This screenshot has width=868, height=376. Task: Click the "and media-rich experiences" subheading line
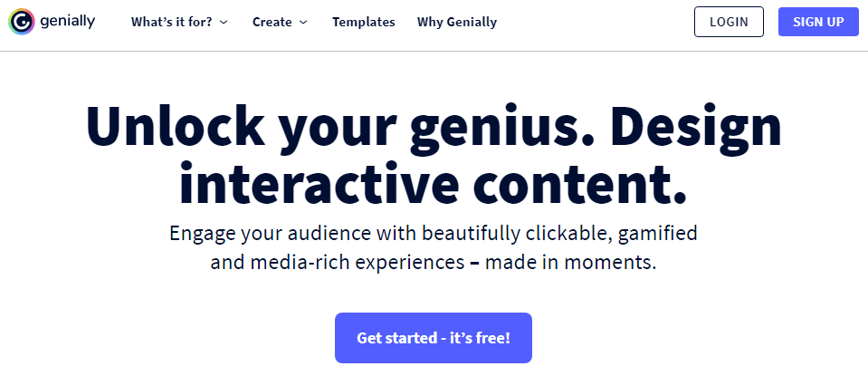pyautogui.click(x=434, y=263)
